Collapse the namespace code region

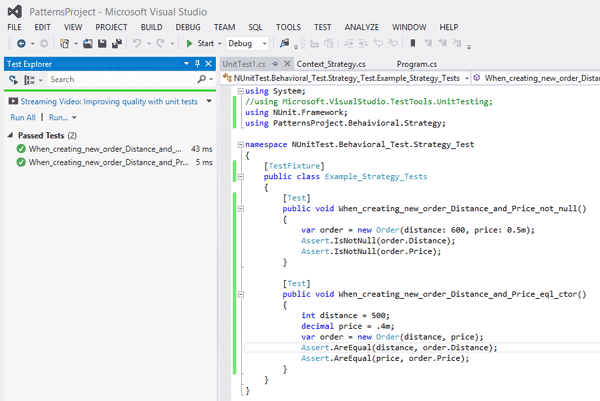tap(241, 144)
